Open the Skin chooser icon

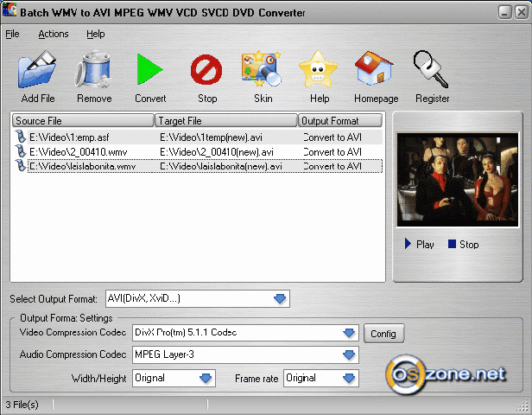(x=262, y=69)
